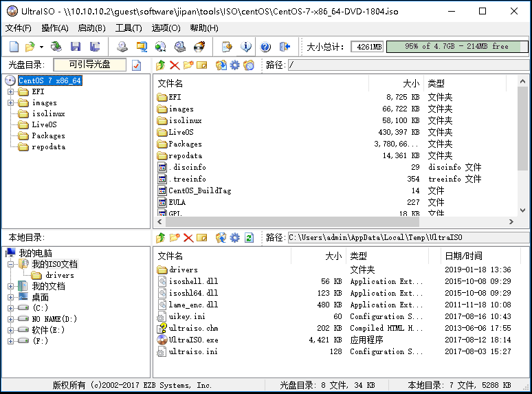Select the lame_enc.dll file row
532x394 pixels.
click(193, 305)
